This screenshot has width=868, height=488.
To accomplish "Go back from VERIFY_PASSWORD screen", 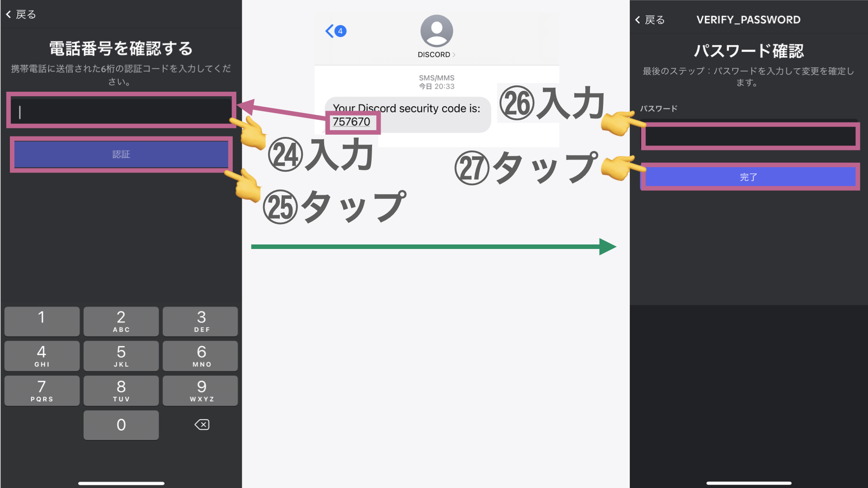I will click(x=650, y=20).
